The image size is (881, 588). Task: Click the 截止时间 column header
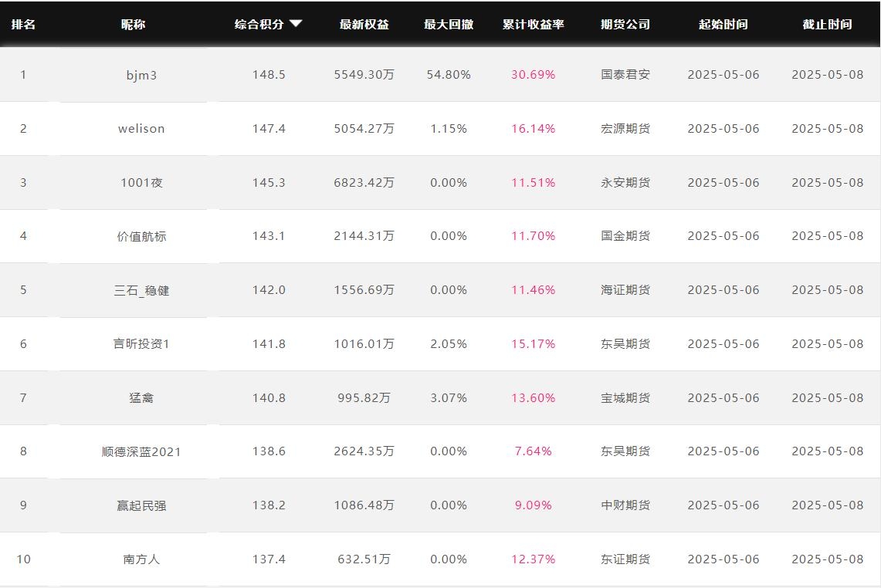click(x=827, y=24)
